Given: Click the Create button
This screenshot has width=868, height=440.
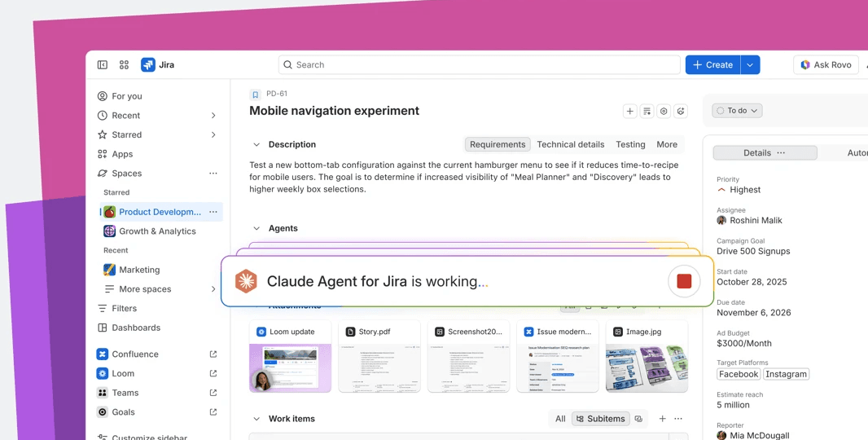Looking at the screenshot, I should click(x=713, y=65).
